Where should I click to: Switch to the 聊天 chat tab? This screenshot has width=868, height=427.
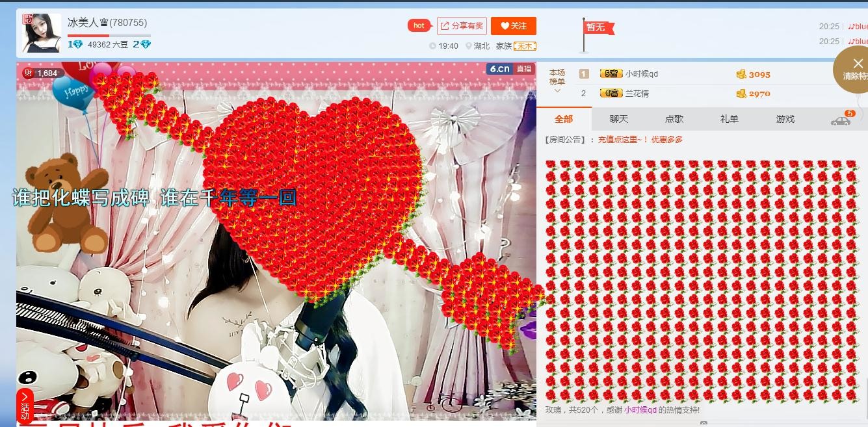coord(619,119)
